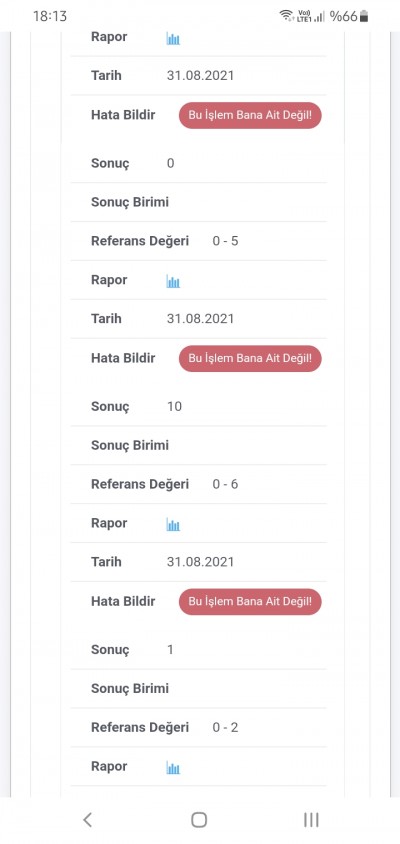Open report chart below reference 0 - 6
The height and width of the screenshot is (844, 400).
[x=173, y=524]
